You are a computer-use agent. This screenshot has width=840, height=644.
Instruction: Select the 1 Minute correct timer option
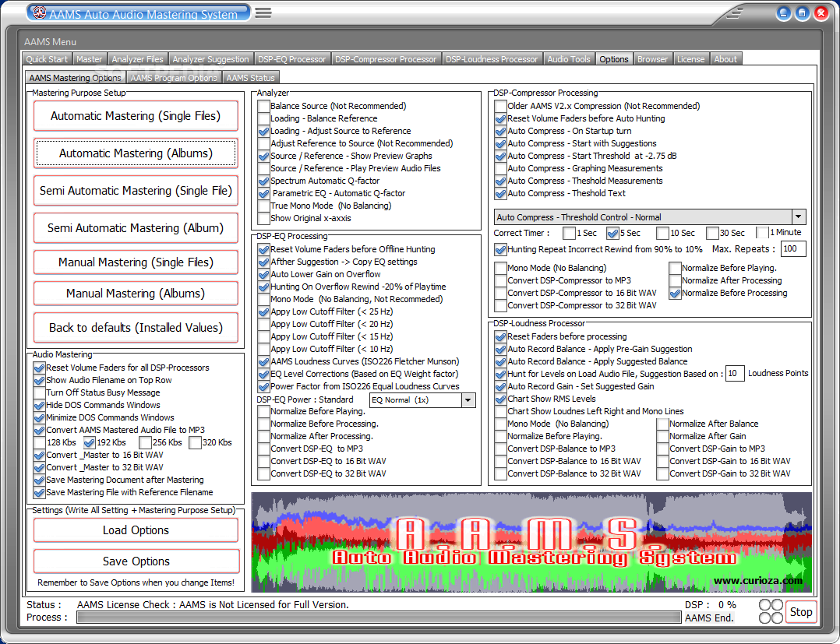coord(762,232)
